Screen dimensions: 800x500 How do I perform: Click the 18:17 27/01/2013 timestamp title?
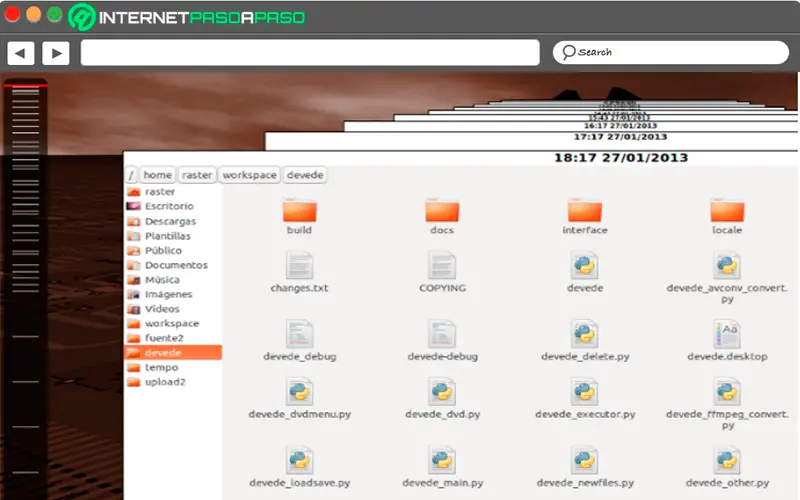click(621, 158)
